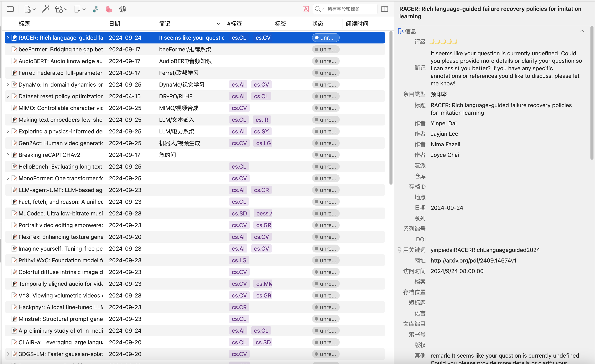Toggle the left collections sidebar

(10, 9)
